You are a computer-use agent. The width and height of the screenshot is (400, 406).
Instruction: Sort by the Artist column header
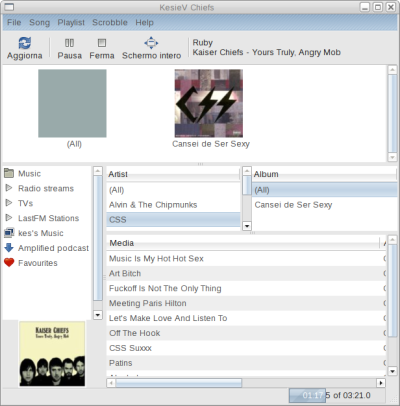173,174
